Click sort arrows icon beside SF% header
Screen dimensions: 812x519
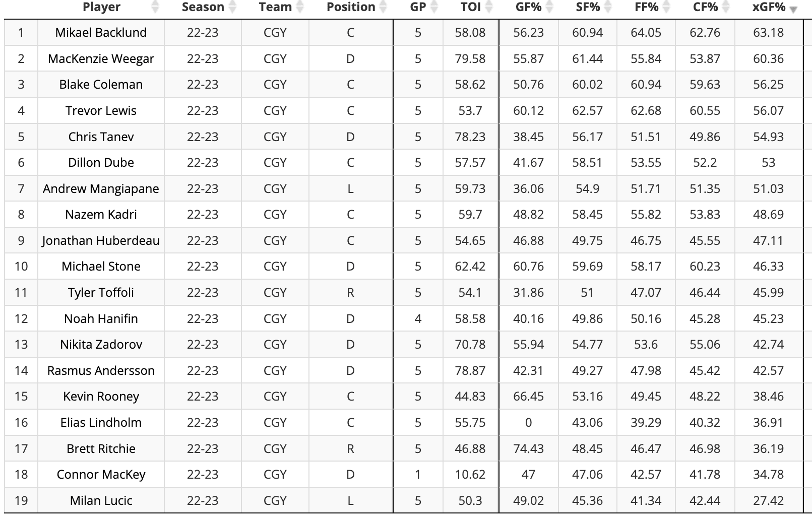point(608,7)
